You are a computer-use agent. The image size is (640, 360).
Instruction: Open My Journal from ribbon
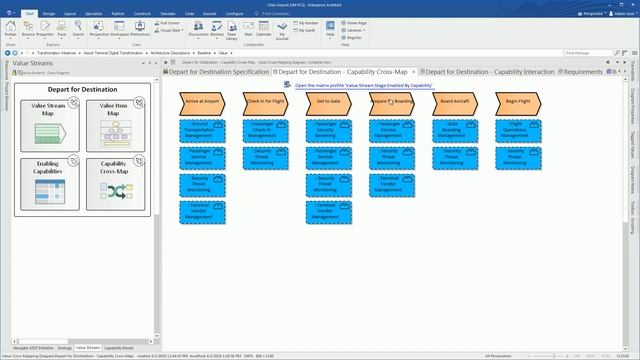282,31
